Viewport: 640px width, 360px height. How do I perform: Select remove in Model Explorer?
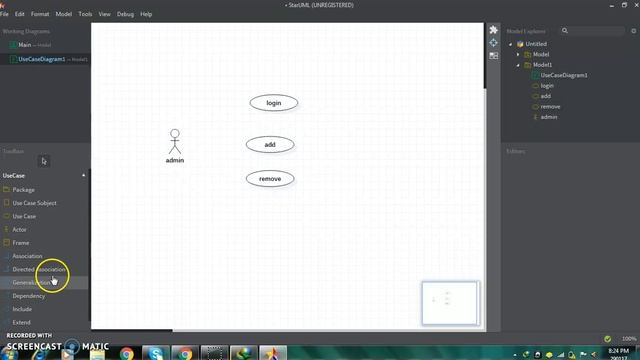550,107
